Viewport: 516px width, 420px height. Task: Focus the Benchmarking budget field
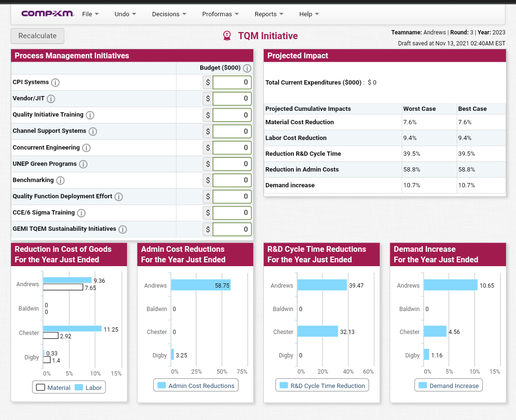point(232,180)
